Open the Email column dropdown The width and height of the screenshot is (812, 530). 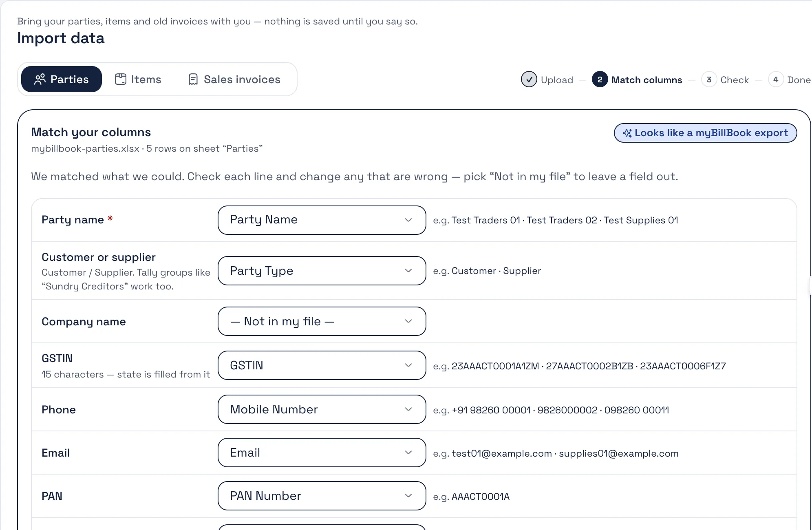pyautogui.click(x=322, y=453)
